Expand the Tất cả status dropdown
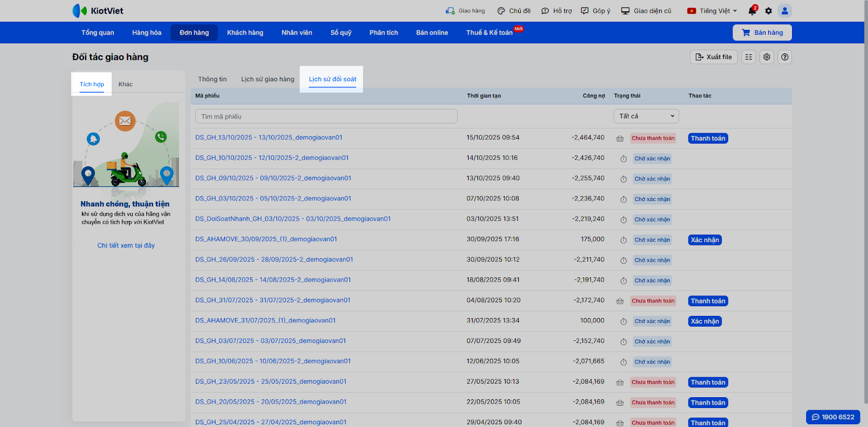This screenshot has height=427, width=868. pos(646,116)
